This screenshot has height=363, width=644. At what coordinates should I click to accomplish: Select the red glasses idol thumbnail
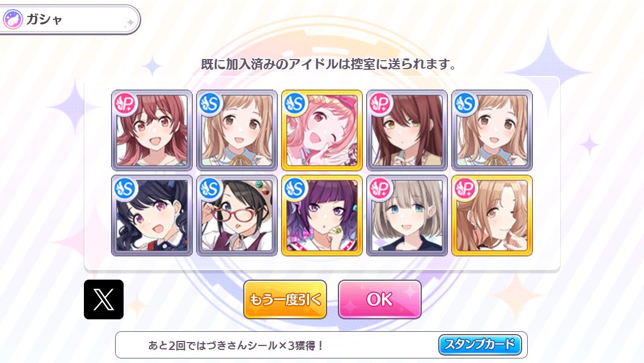click(237, 216)
